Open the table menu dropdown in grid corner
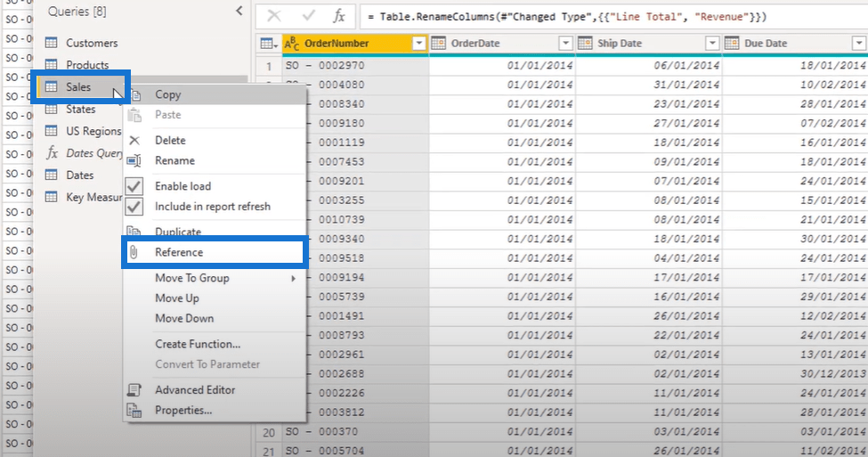The width and height of the screenshot is (868, 457). tap(269, 44)
